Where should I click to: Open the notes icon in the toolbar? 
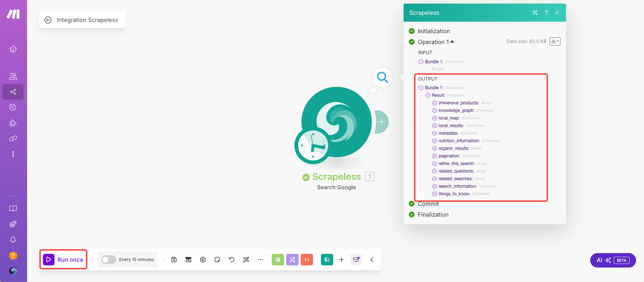click(217, 259)
